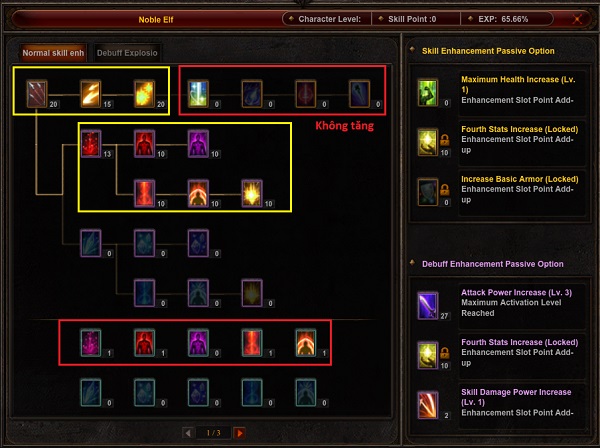600x448 pixels.
Task: Select the pink sparkle debuff icon in bottom row
Action: 91,343
